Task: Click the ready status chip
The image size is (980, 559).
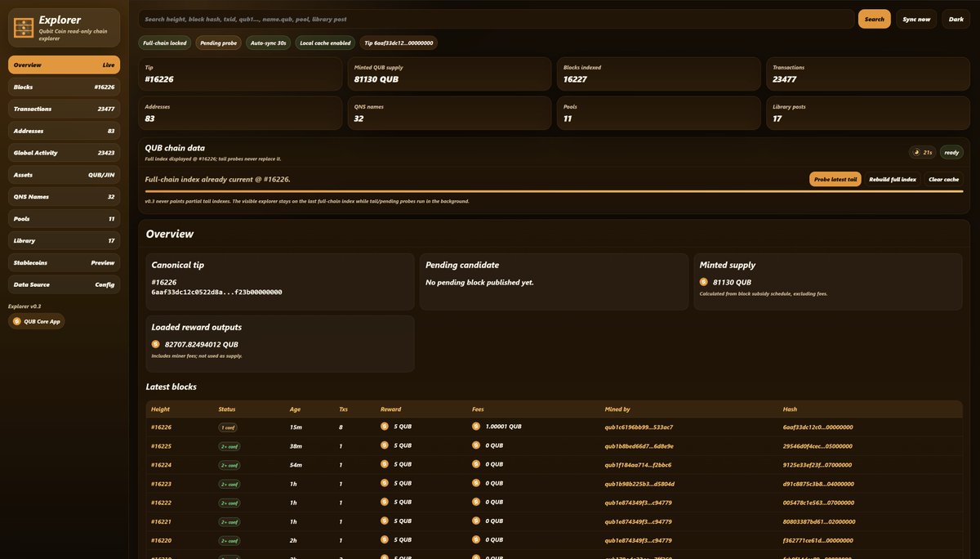Action: tap(951, 152)
